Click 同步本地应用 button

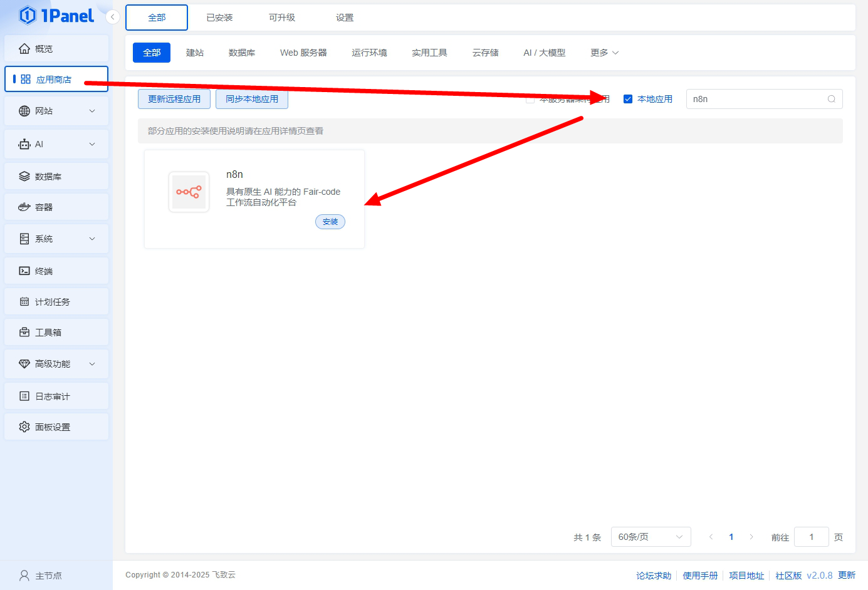[252, 99]
